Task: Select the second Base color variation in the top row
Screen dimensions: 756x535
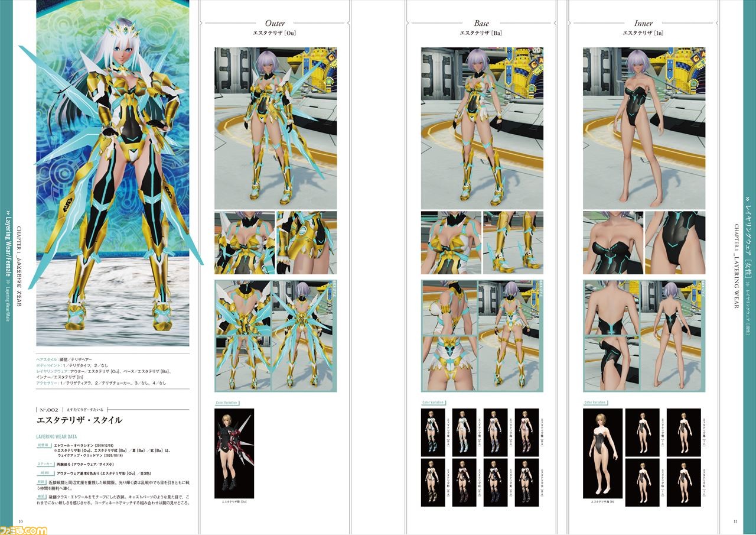Action: pos(464,432)
